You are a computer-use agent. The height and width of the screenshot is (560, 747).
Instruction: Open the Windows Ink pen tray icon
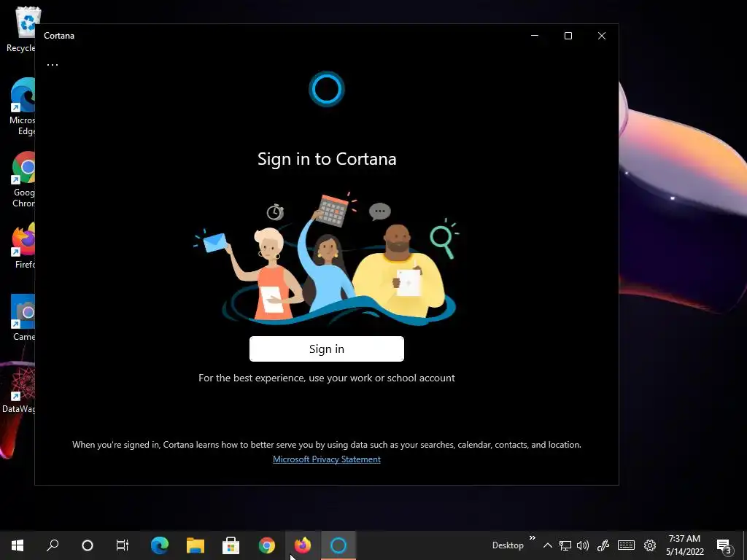pyautogui.click(x=603, y=545)
